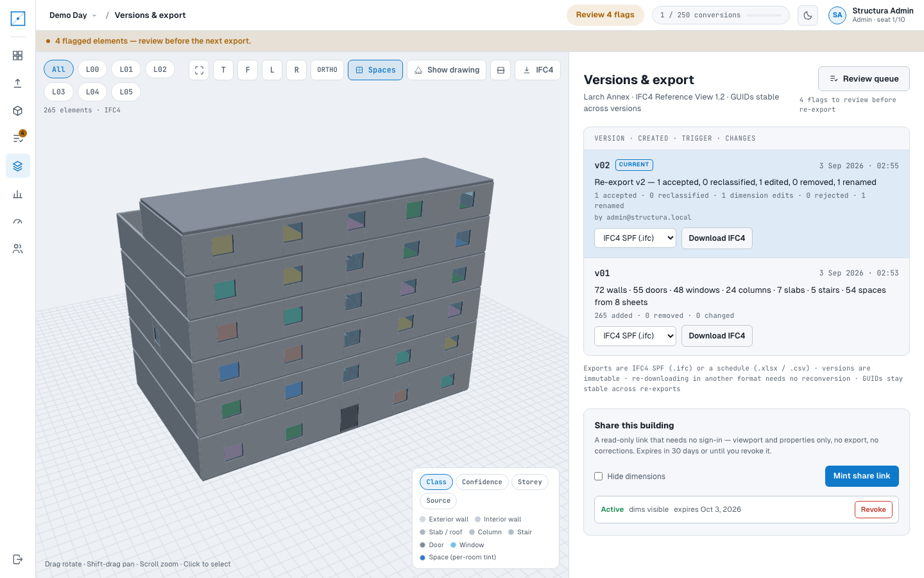
Task: Filter to storey L02
Action: [160, 69]
